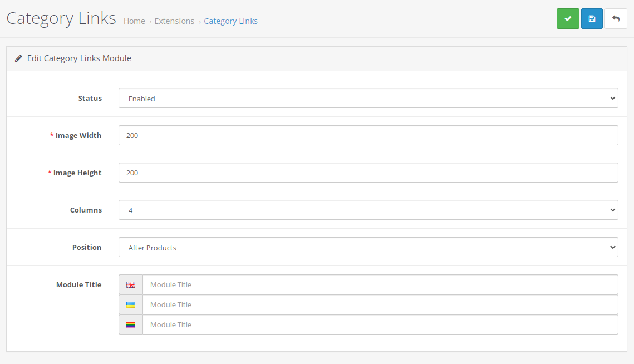
Task: Open the Status dropdown
Action: point(368,99)
